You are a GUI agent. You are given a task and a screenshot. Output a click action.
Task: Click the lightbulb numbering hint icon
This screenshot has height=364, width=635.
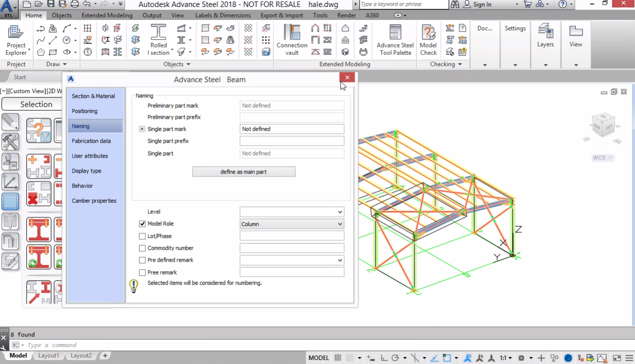(133, 286)
